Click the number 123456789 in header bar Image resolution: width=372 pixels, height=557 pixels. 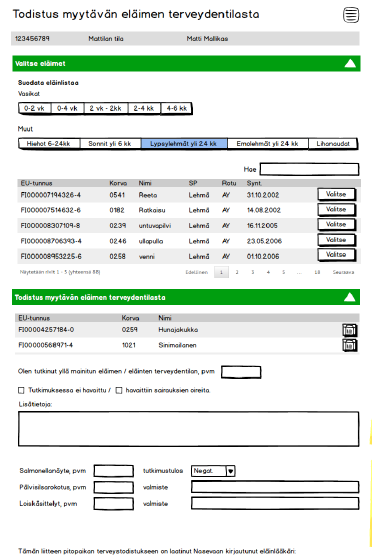[x=32, y=38]
